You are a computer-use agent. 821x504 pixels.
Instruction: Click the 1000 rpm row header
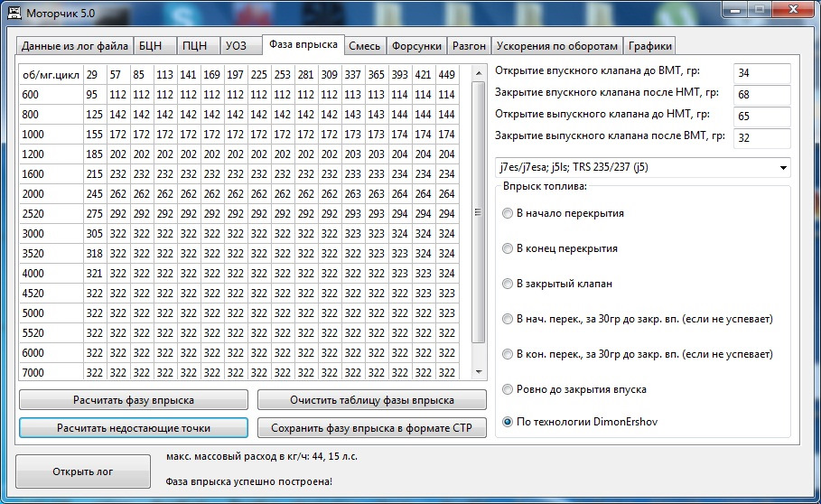(x=51, y=135)
